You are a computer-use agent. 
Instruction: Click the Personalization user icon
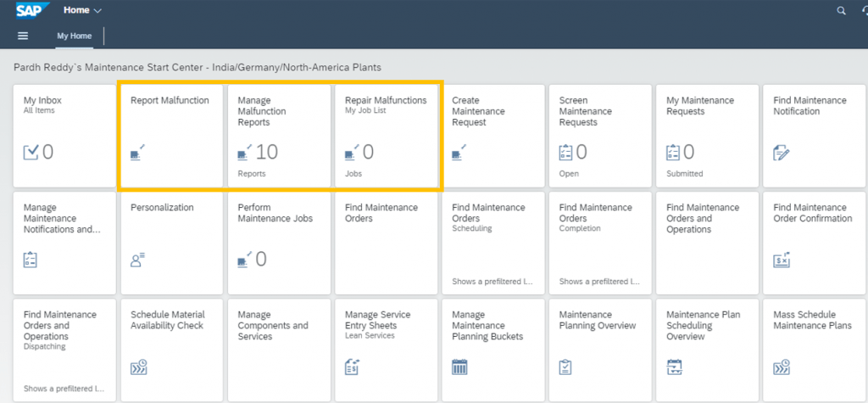point(137,260)
